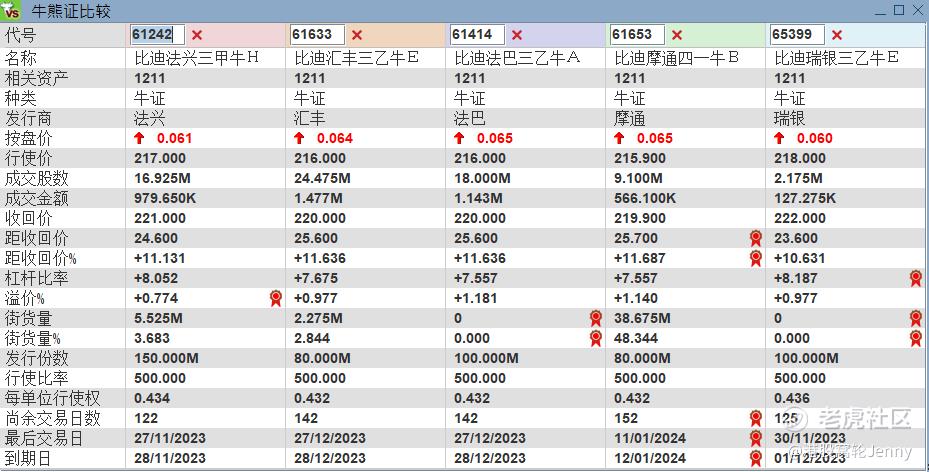Select the name 比迪瑞银三乙牛E
This screenshot has height=472, width=929.
(x=837, y=57)
